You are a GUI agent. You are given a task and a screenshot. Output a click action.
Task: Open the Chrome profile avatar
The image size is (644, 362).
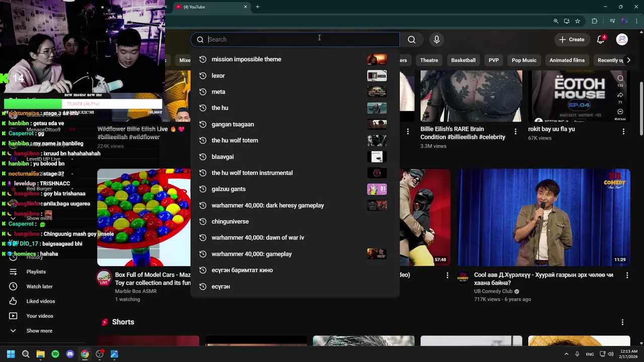(x=624, y=21)
